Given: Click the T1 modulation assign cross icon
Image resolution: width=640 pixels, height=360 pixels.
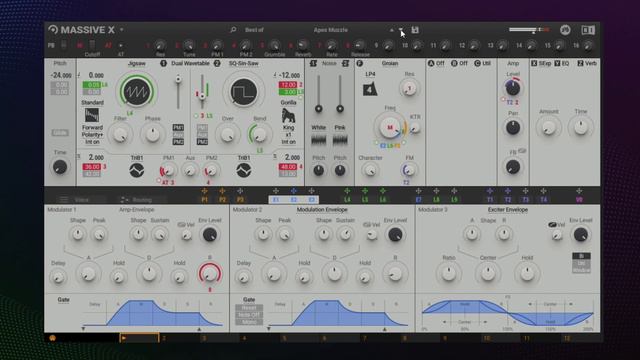Looking at the screenshot, I should tap(490, 191).
